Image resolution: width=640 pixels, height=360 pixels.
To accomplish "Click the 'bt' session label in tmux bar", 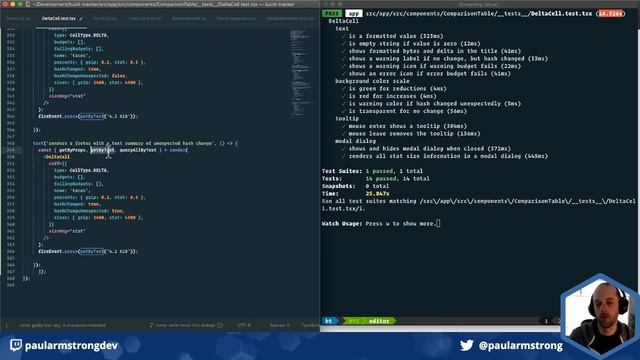I will click(x=329, y=321).
